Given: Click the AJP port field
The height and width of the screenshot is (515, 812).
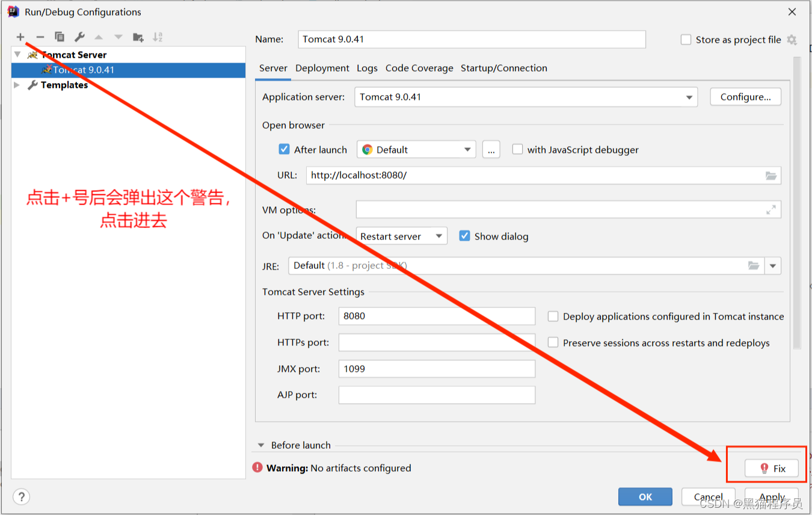Looking at the screenshot, I should pos(437,395).
